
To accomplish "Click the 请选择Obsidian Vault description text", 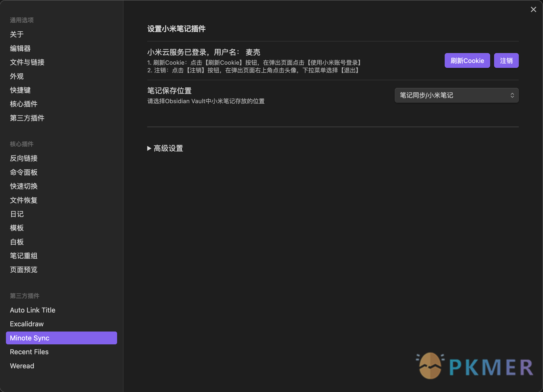I will click(x=206, y=101).
